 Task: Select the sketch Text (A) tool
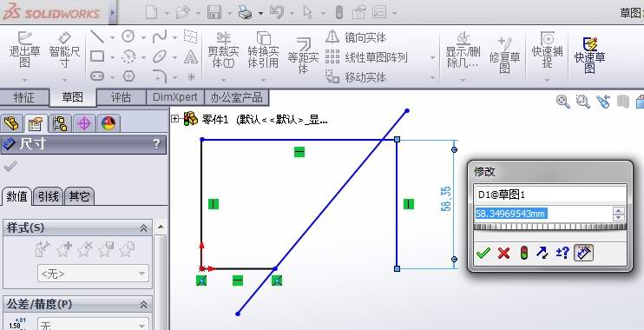(191, 56)
